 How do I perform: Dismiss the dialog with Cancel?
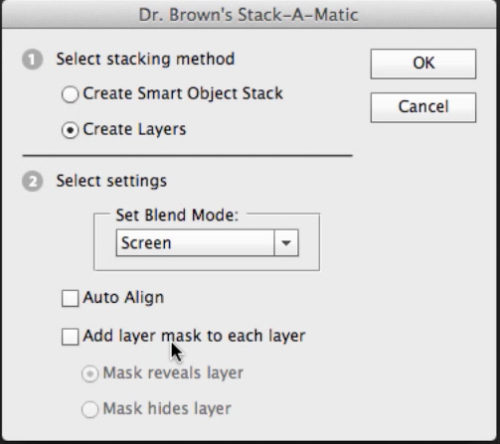pyautogui.click(x=423, y=107)
